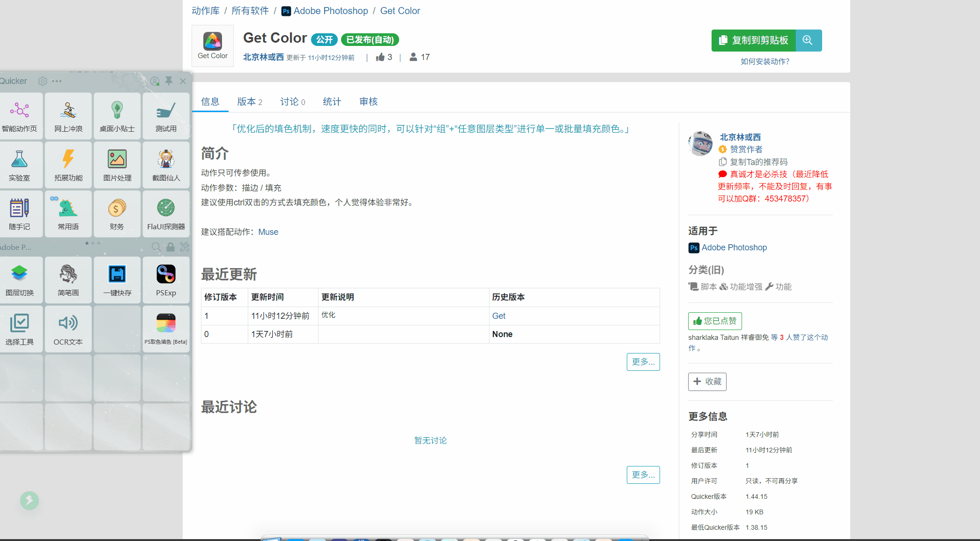Click the 功能 category tag
This screenshot has width=980, height=541.
(779, 286)
